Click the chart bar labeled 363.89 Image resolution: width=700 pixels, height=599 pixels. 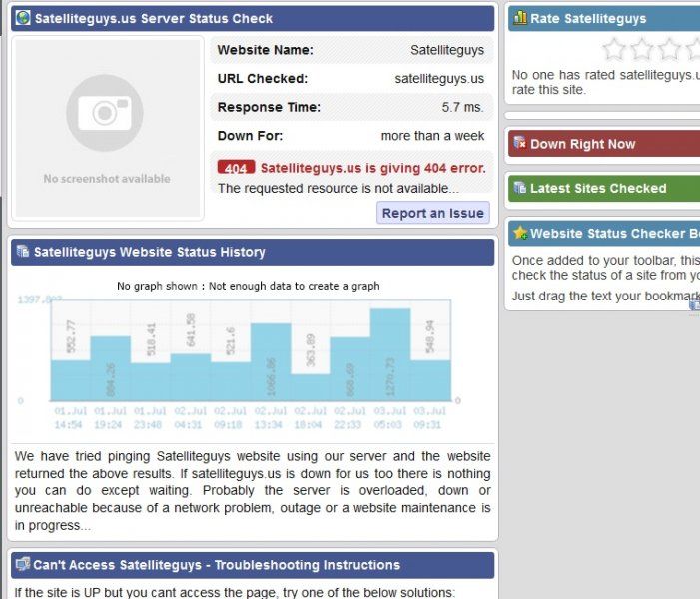click(311, 387)
